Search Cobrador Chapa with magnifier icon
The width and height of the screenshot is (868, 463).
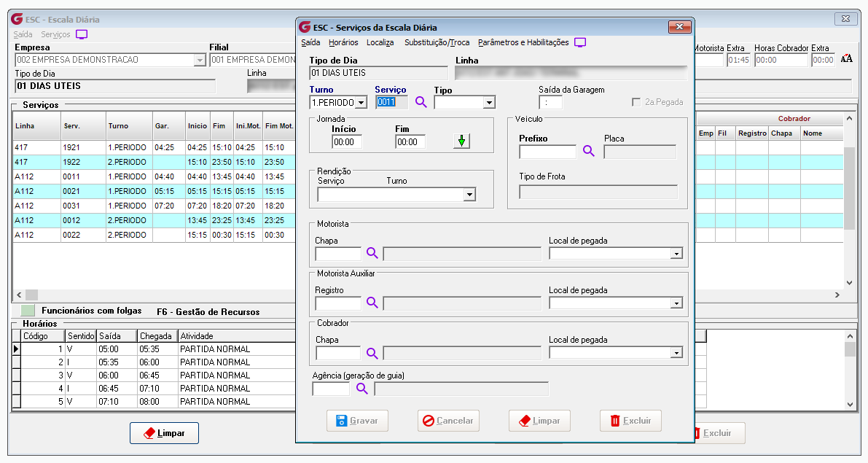372,353
